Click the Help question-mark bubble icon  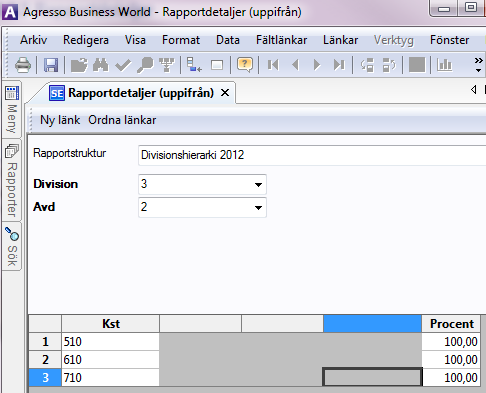click(x=245, y=65)
